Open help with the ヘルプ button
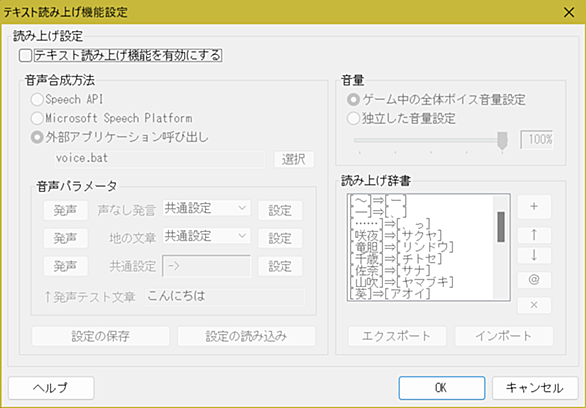 click(51, 388)
